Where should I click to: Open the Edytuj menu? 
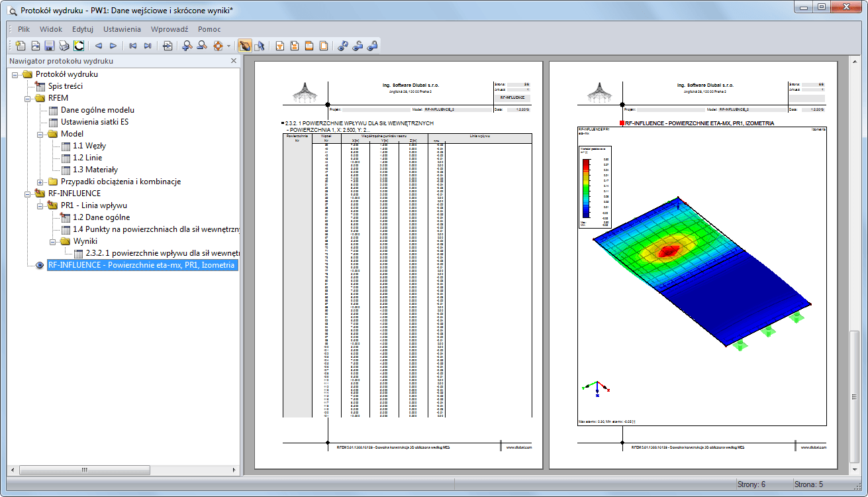[83, 29]
